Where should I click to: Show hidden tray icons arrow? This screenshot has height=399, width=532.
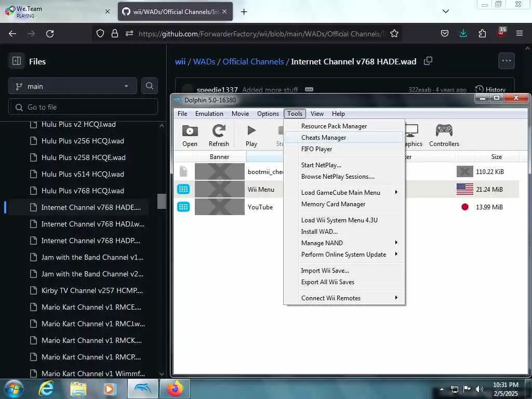tap(442, 389)
